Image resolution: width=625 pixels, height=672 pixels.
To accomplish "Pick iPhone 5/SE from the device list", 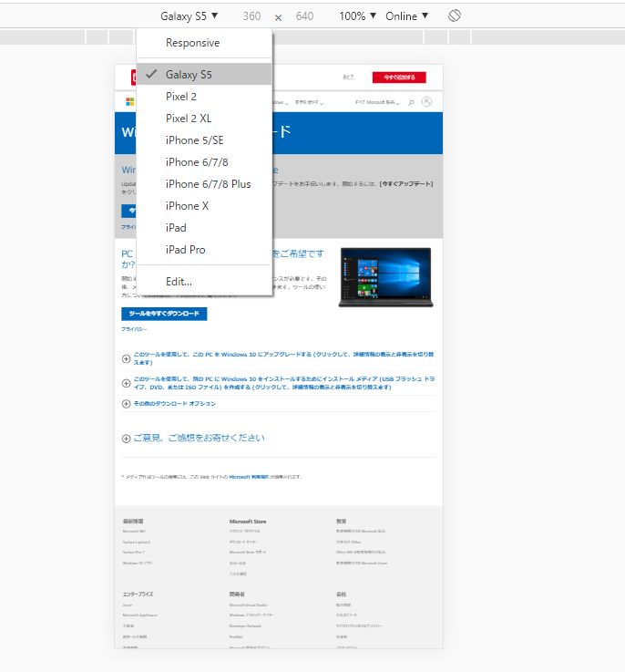I will tap(204, 140).
